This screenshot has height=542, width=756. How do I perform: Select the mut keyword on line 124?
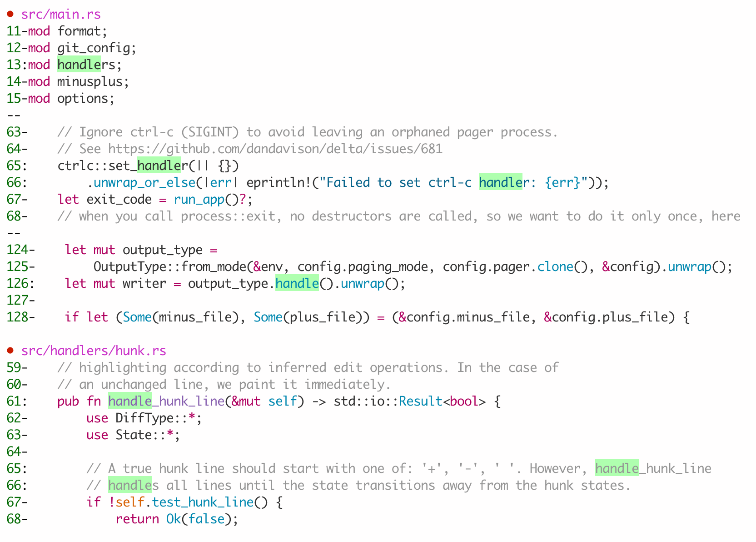click(x=104, y=250)
